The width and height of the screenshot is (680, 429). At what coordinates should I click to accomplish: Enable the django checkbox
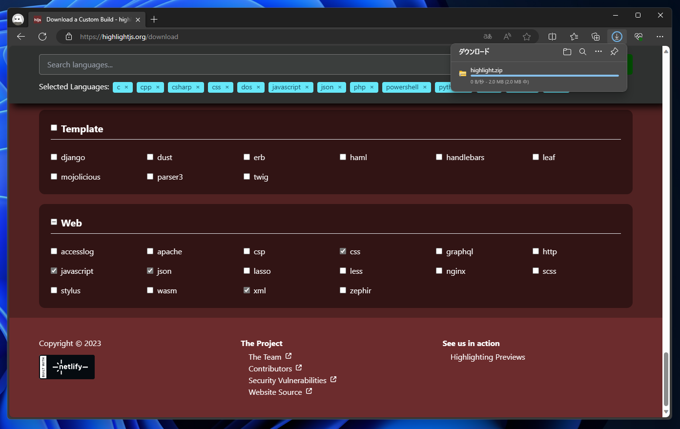54,157
